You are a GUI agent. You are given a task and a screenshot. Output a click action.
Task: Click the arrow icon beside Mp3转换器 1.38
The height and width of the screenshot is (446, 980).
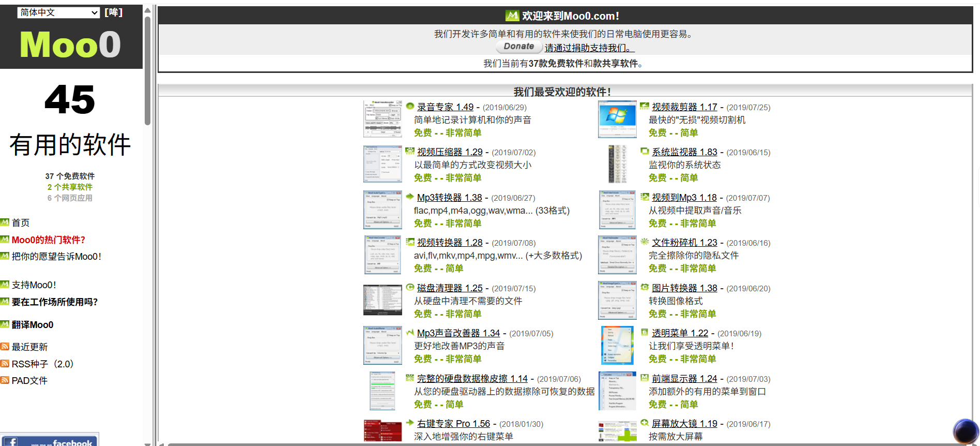tap(410, 197)
